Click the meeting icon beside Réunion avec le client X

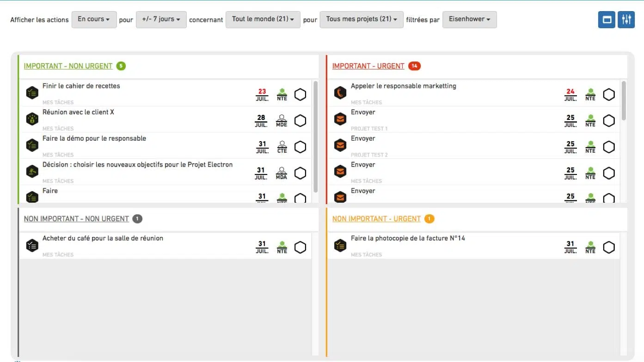[x=32, y=119]
